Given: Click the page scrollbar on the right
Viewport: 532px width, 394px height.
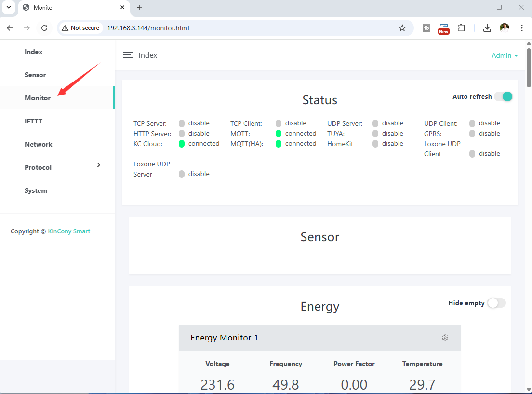Looking at the screenshot, I should coord(529,58).
